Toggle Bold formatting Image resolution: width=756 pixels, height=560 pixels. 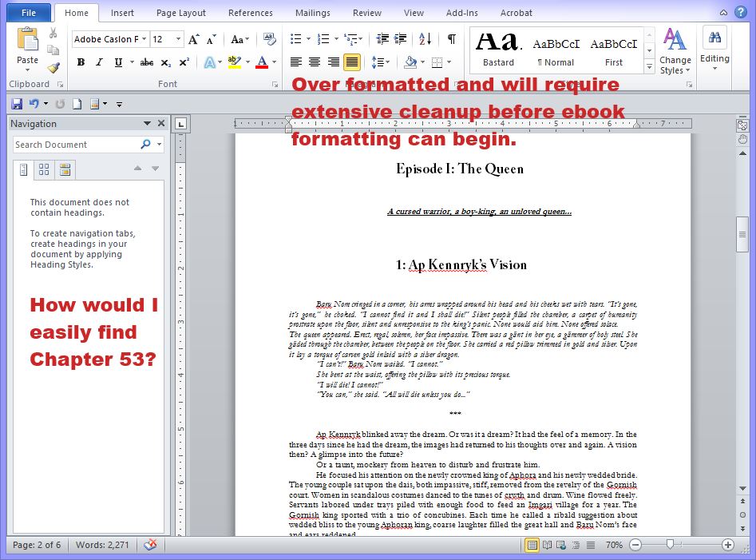(81, 62)
